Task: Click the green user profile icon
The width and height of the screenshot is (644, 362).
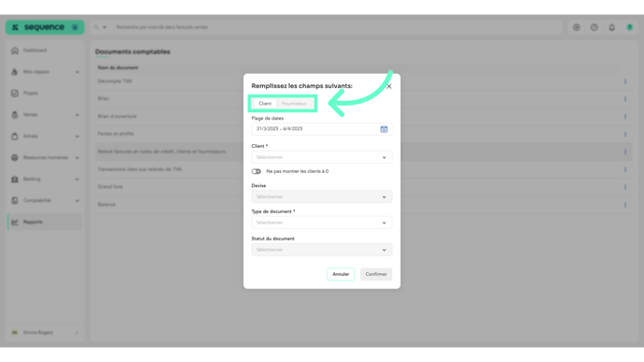Action: point(630,27)
